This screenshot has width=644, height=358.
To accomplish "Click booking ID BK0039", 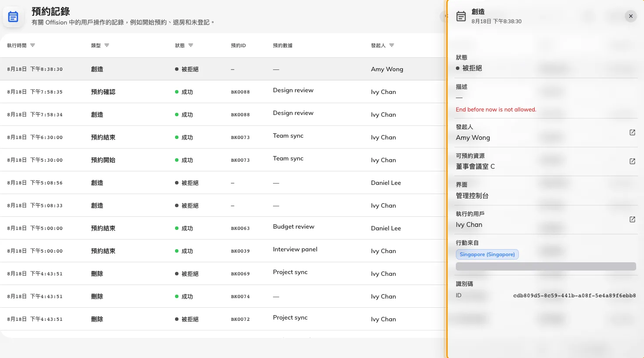I will pos(240,251).
